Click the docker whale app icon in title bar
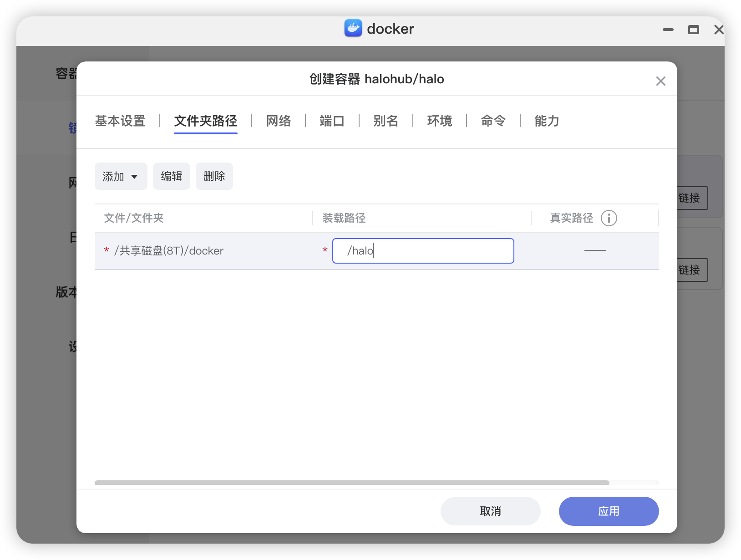741x560 pixels. (353, 28)
